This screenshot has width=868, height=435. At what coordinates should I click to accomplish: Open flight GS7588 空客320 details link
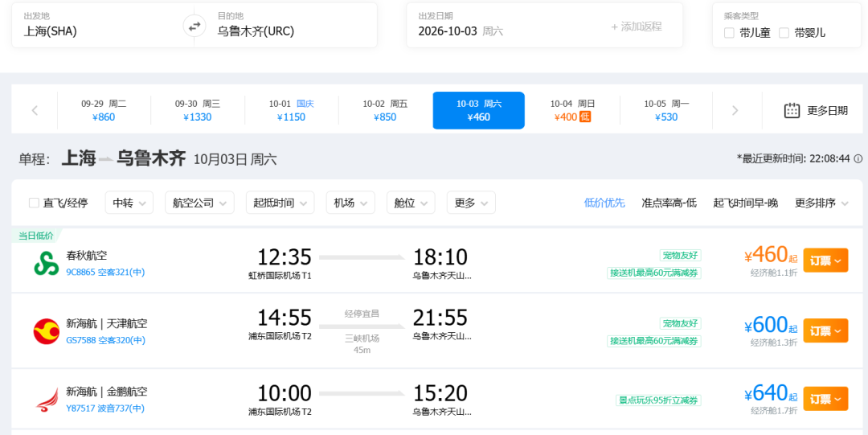(106, 340)
